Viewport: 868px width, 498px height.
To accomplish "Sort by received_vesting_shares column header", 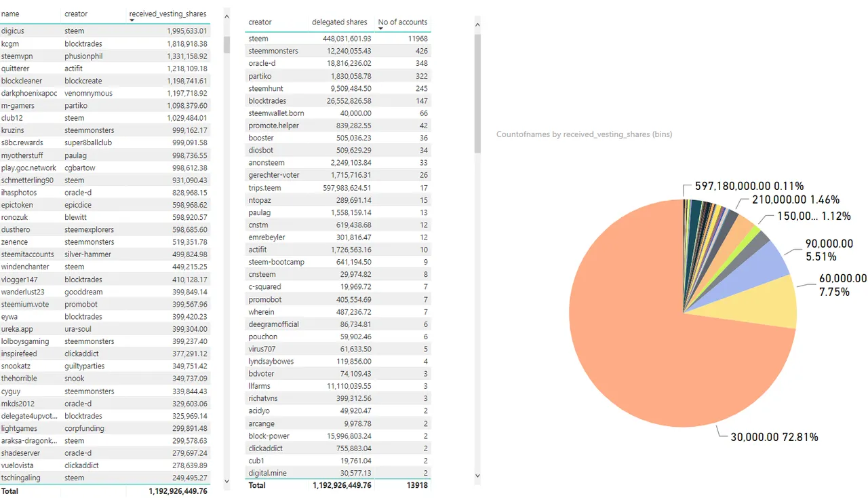I will tap(167, 14).
